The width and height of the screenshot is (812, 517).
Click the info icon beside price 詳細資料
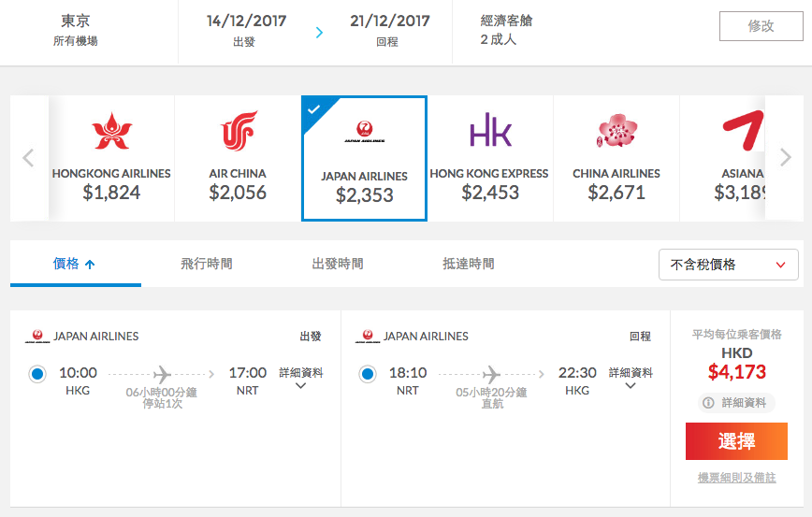pos(708,403)
